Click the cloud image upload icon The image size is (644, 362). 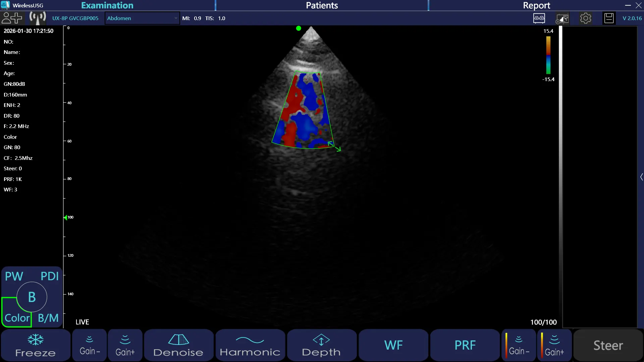point(562,18)
